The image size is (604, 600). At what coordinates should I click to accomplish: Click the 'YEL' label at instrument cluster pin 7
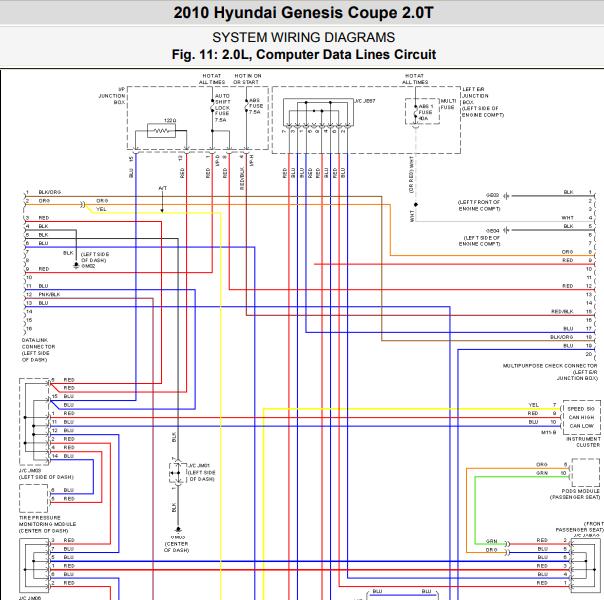tap(534, 405)
